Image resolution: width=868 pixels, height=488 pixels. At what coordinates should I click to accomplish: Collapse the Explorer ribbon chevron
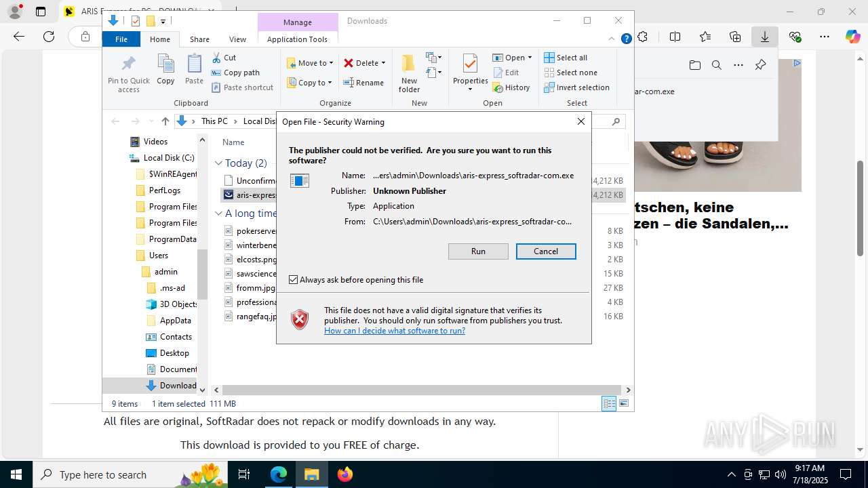coord(612,39)
